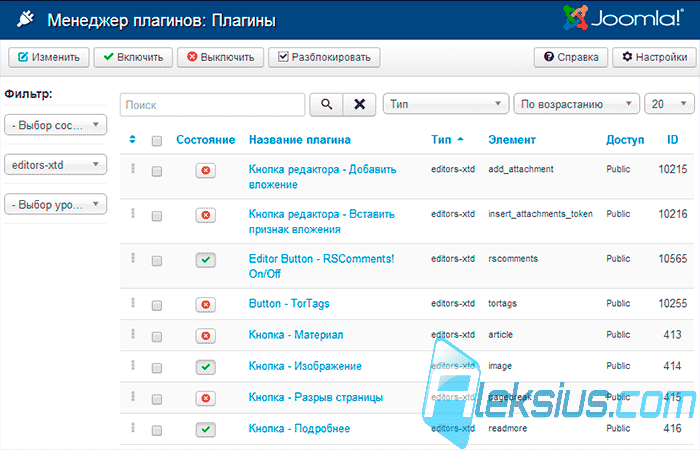
Task: Select checkbox for Кнопка - Материал
Action: (x=157, y=337)
